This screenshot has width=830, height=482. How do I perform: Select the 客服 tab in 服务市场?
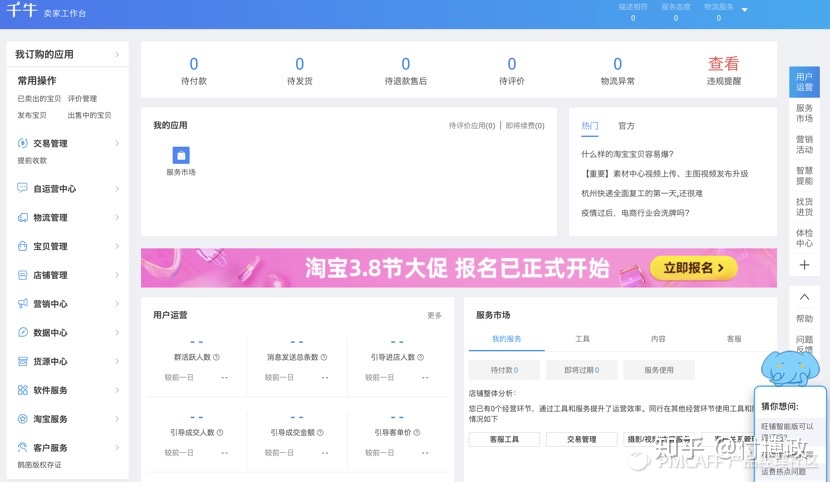coord(734,339)
